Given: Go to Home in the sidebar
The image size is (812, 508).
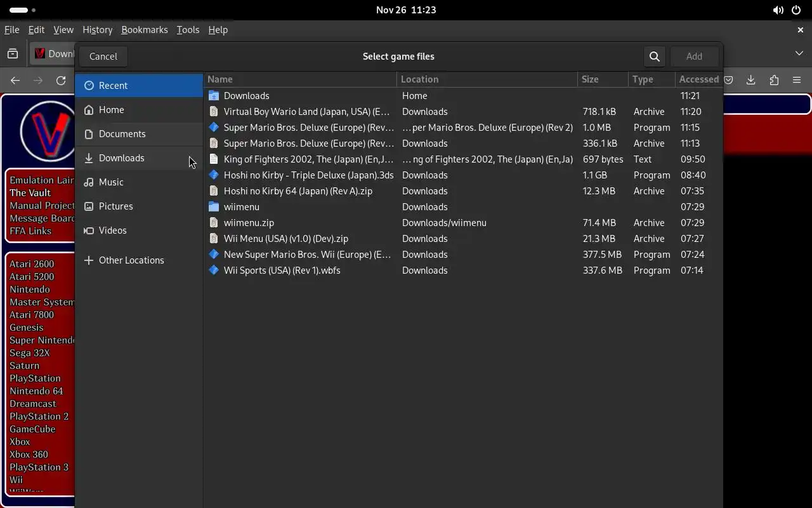Looking at the screenshot, I should tap(139, 110).
